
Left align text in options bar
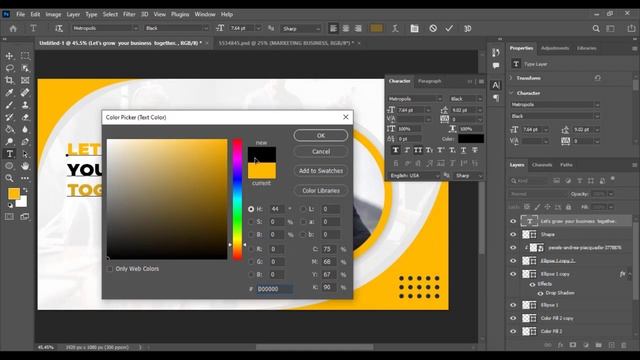click(333, 28)
